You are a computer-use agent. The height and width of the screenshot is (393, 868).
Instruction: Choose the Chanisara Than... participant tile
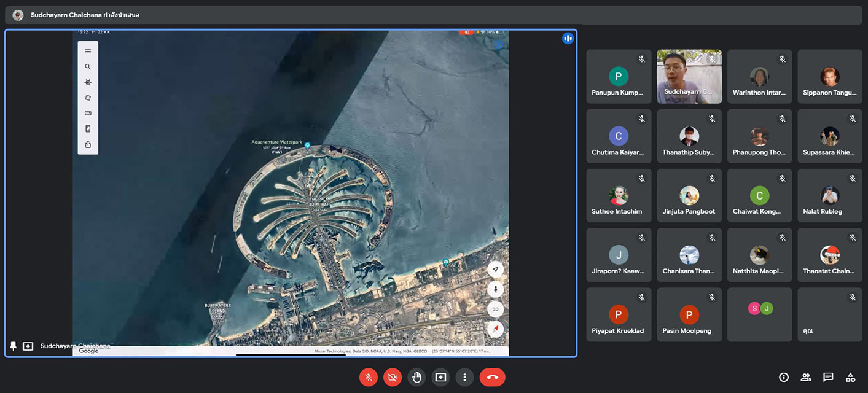click(689, 255)
